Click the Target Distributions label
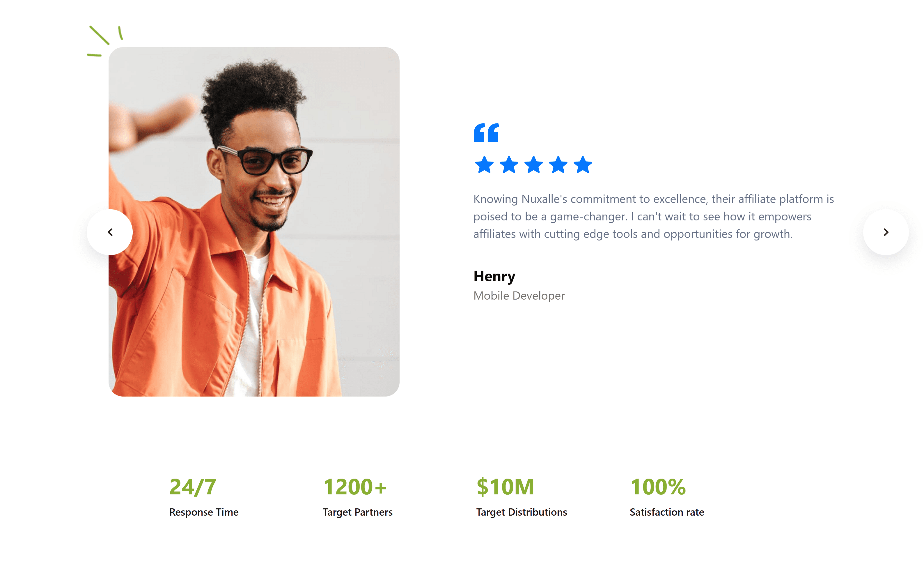The image size is (924, 564). click(x=522, y=512)
